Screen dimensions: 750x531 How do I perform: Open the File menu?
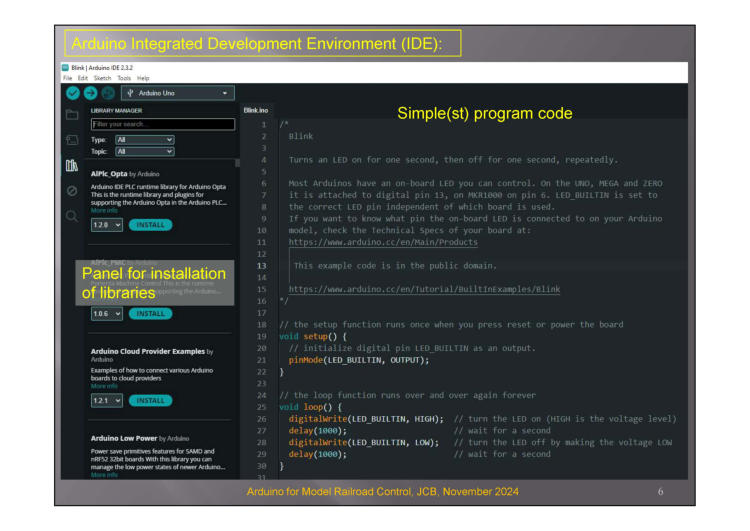click(68, 78)
